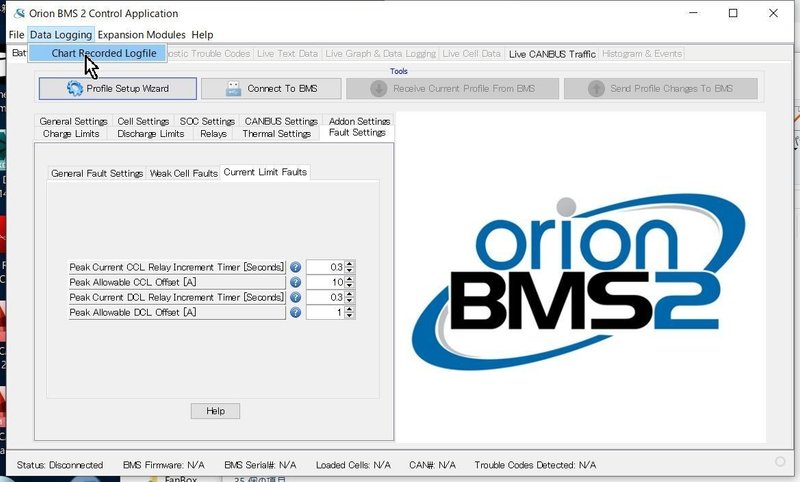This screenshot has height=482, width=800.
Task: Click help icon for DCL Relay Increment Timer
Action: tap(295, 297)
